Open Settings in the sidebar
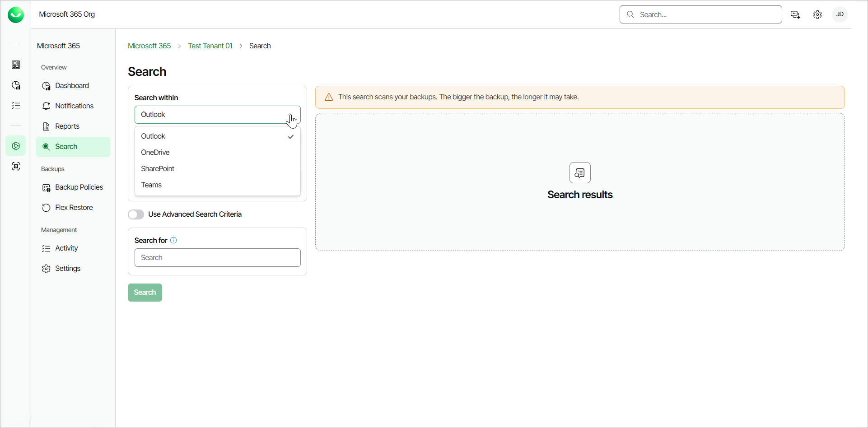 coord(73,269)
